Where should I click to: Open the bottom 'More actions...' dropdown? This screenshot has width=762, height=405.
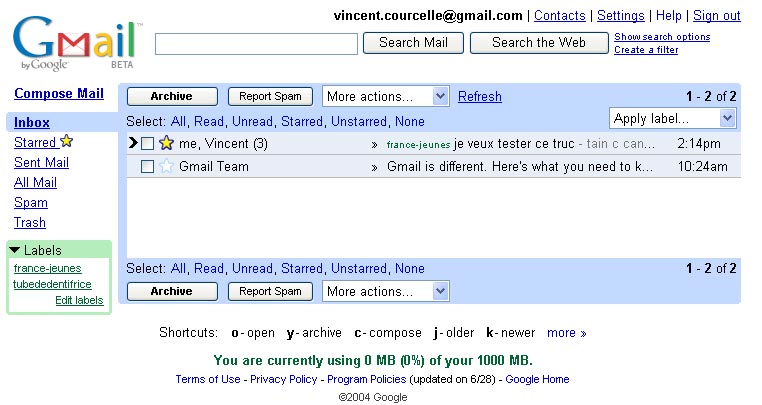[385, 292]
